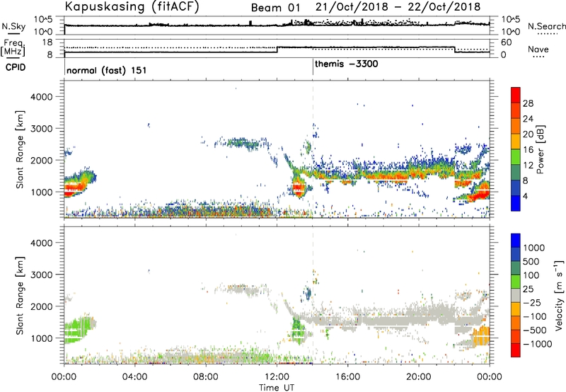
Task: Click the gray band of the Velocity color bar
Action: click(516, 296)
